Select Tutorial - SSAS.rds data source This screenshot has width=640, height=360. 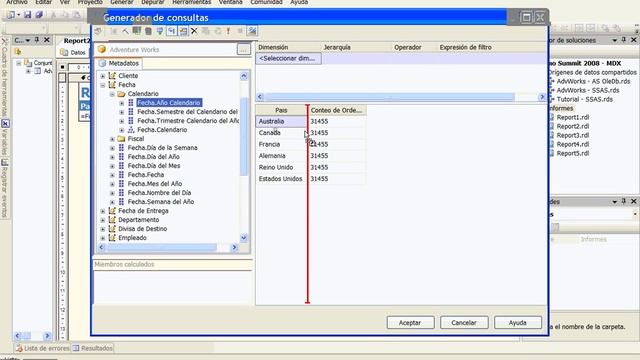click(584, 99)
